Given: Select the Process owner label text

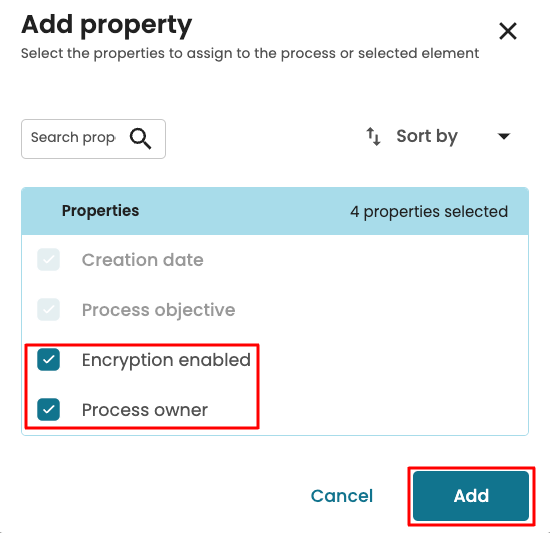Looking at the screenshot, I should (x=145, y=410).
